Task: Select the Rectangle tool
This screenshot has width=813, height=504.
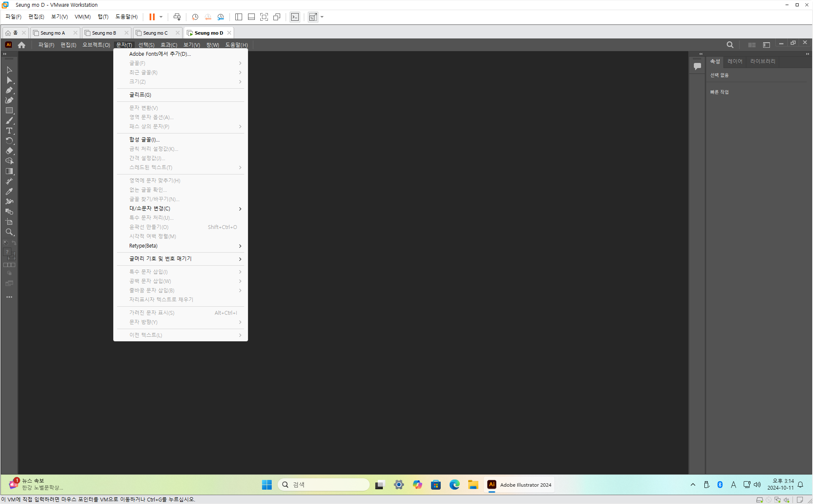Action: coord(9,110)
